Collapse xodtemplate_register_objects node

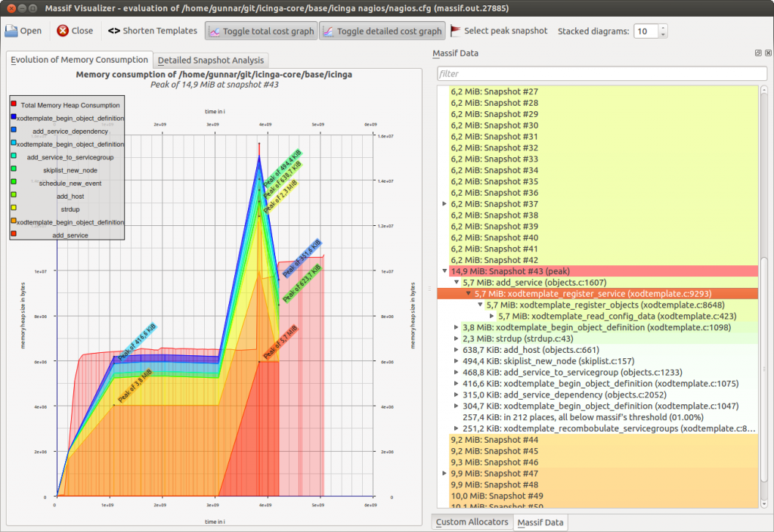pyautogui.click(x=480, y=305)
